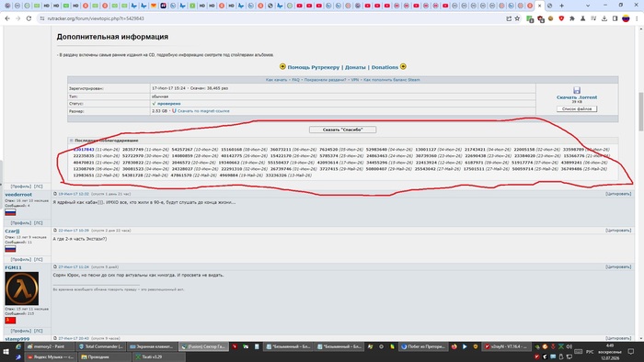This screenshot has height=362, width=644.
Task: Open the three-dot browser menu
Action: pos(637,18)
